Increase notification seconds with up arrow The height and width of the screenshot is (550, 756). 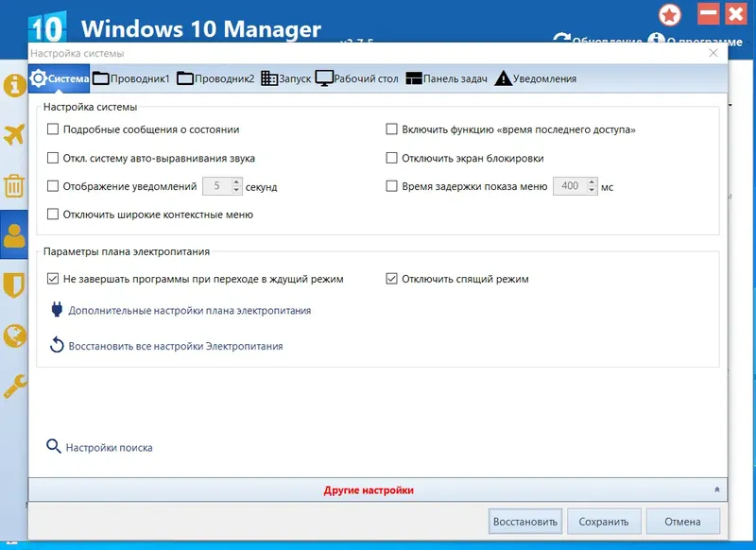[x=236, y=182]
